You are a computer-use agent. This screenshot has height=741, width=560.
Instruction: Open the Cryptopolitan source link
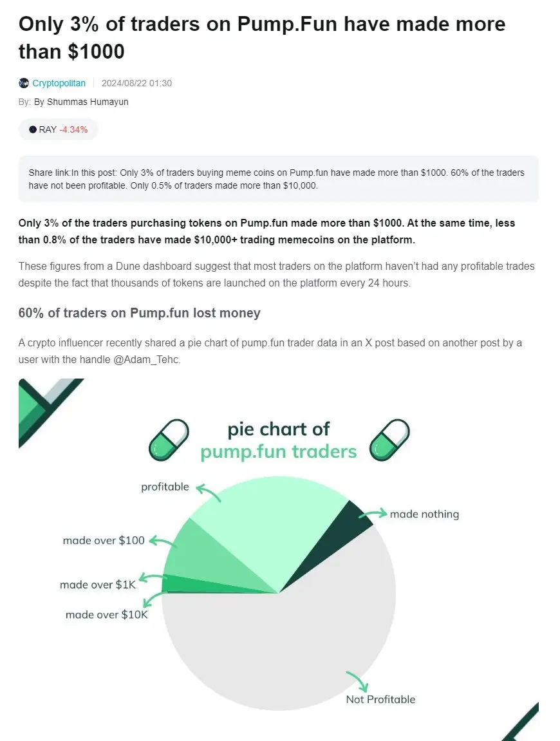tap(59, 83)
